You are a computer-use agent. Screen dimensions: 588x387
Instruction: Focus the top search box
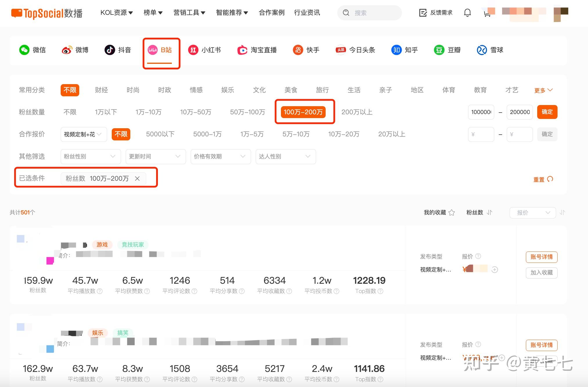point(369,13)
